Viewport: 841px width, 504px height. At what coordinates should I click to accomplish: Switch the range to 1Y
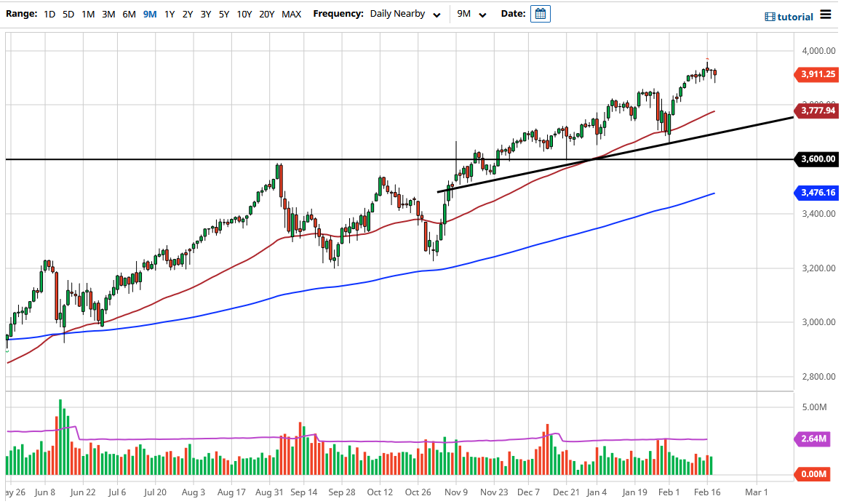(x=169, y=13)
